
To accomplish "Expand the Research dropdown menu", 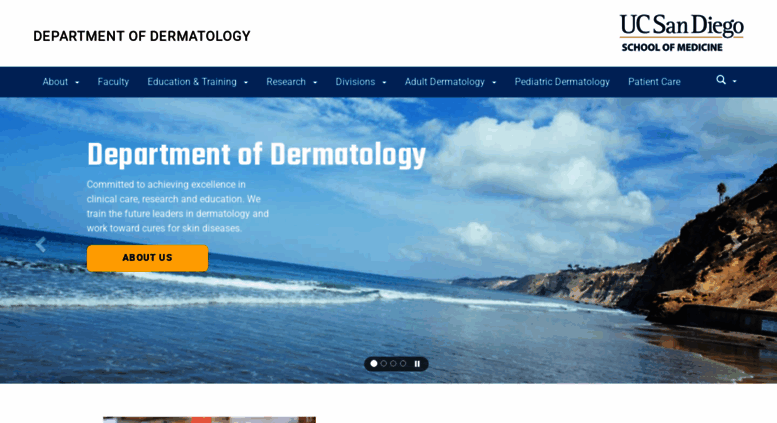I will (x=291, y=82).
